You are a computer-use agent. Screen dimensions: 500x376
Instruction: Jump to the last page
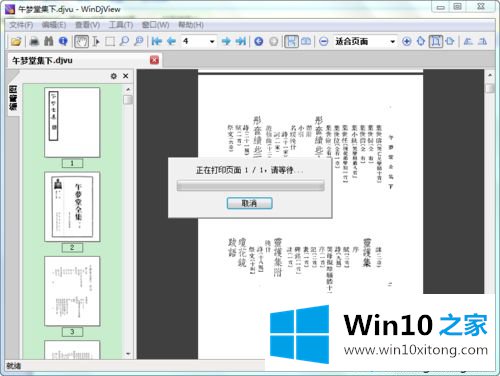tap(240, 41)
